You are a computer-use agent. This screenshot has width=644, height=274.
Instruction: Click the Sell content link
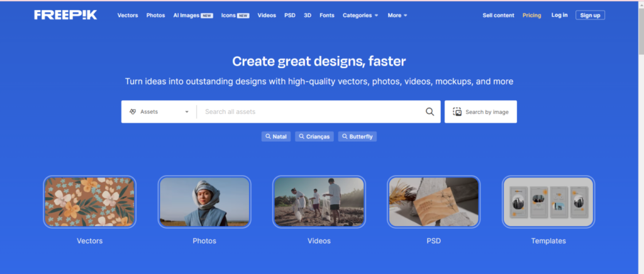(498, 15)
